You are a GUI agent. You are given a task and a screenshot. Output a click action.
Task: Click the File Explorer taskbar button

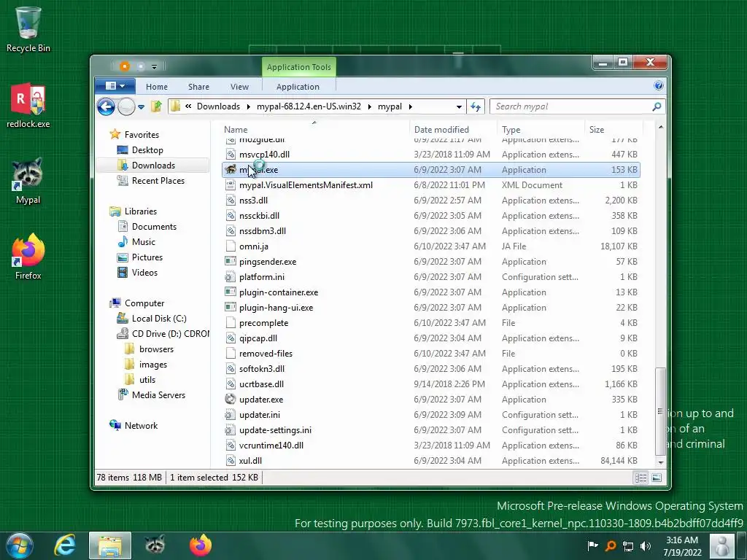point(110,545)
